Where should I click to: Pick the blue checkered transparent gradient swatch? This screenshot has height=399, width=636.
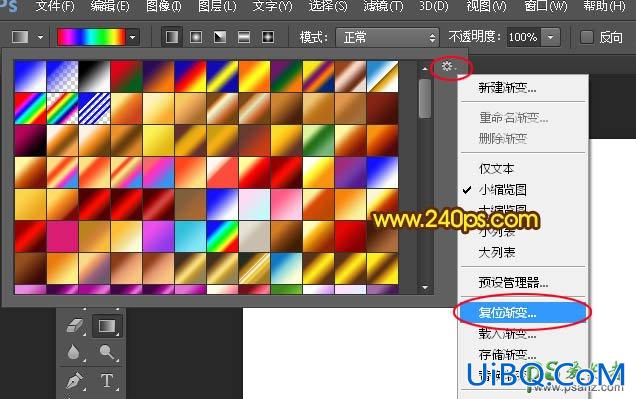coord(62,76)
